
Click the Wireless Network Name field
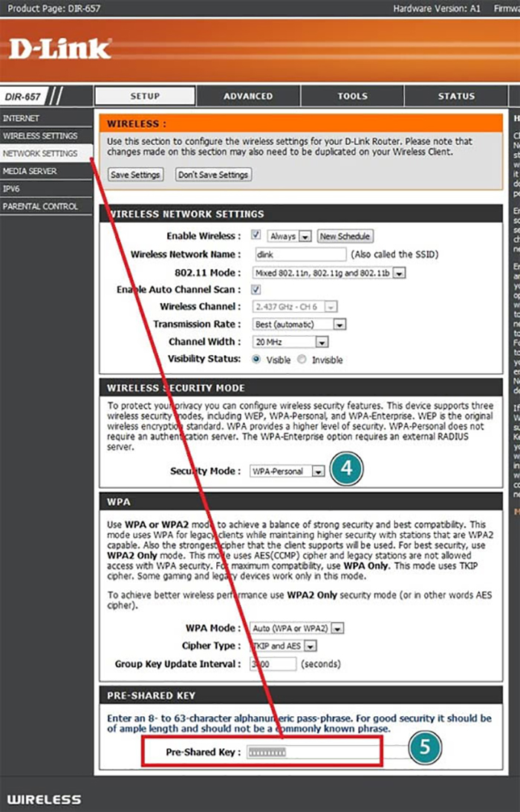pos(299,254)
